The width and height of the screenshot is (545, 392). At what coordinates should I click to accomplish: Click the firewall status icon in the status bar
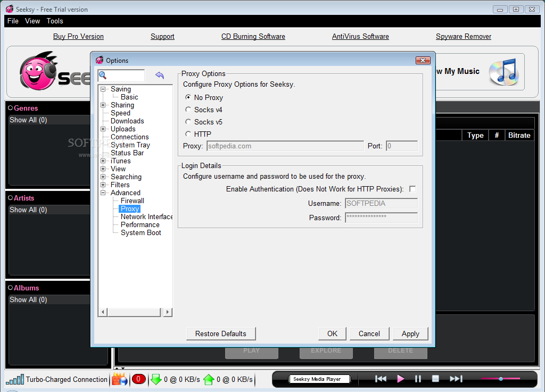click(x=119, y=379)
